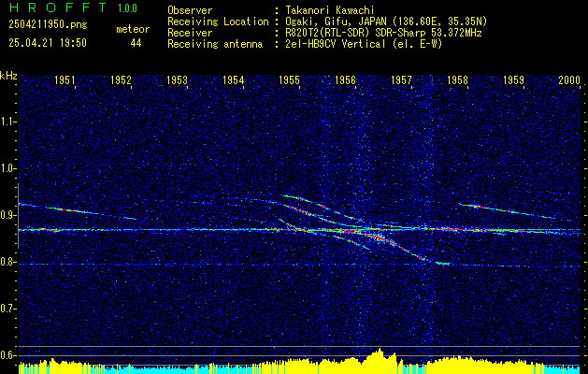Click the date 25.04.21 19:50

48,43
